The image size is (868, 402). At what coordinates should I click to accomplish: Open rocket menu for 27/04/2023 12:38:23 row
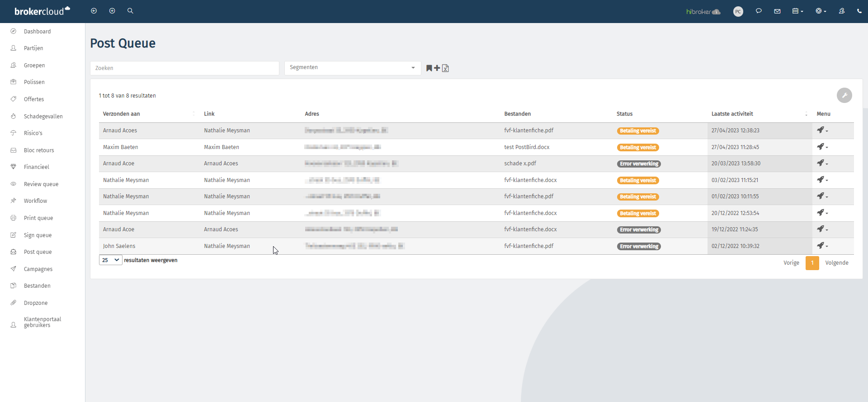822,130
